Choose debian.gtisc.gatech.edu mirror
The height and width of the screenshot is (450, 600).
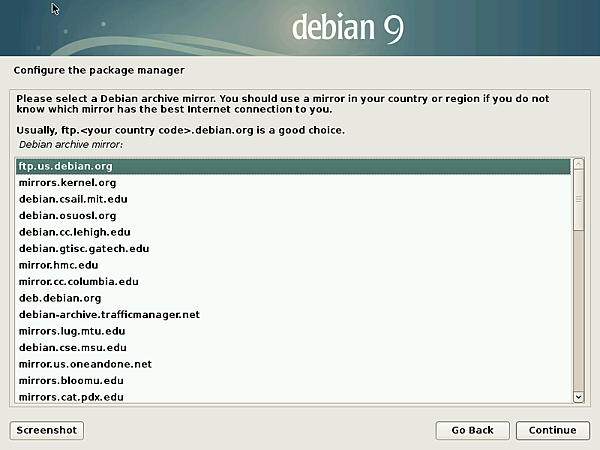coord(293,249)
